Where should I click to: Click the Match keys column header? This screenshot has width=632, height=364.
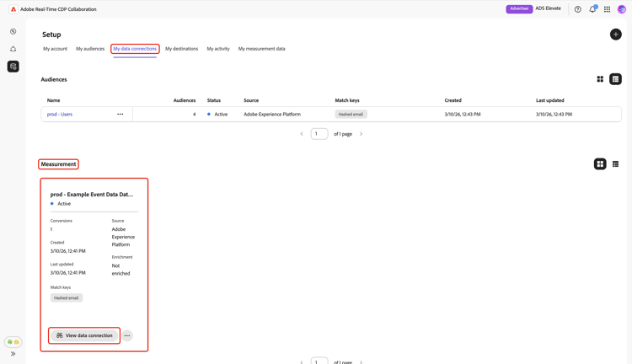coord(347,100)
